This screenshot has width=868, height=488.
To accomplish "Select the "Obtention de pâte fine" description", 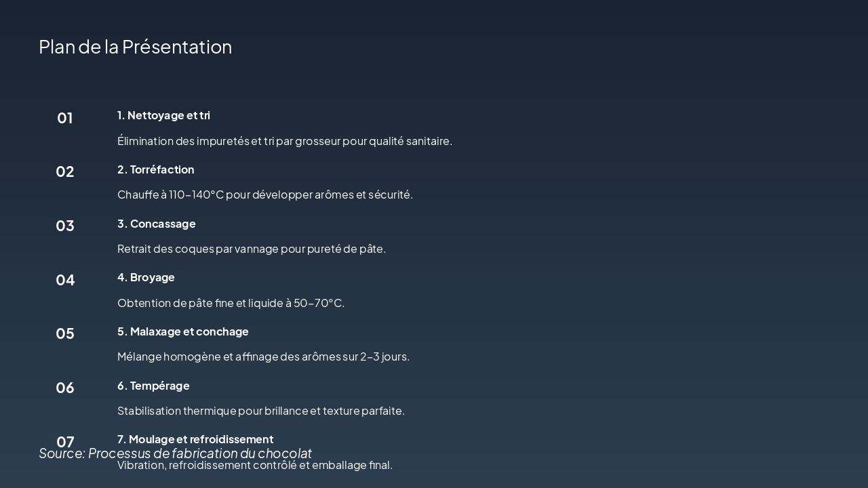I will (x=231, y=303).
